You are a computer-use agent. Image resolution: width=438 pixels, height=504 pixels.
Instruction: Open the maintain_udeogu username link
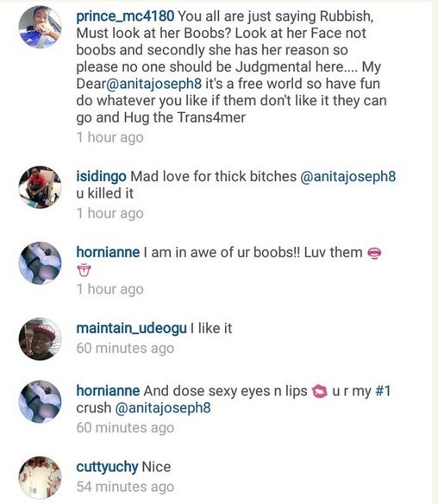(x=131, y=329)
